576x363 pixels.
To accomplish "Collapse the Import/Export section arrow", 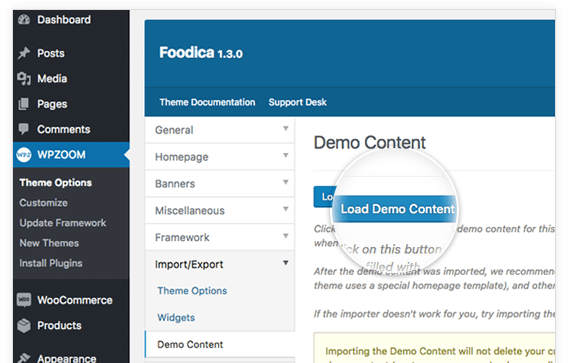I will [x=285, y=263].
